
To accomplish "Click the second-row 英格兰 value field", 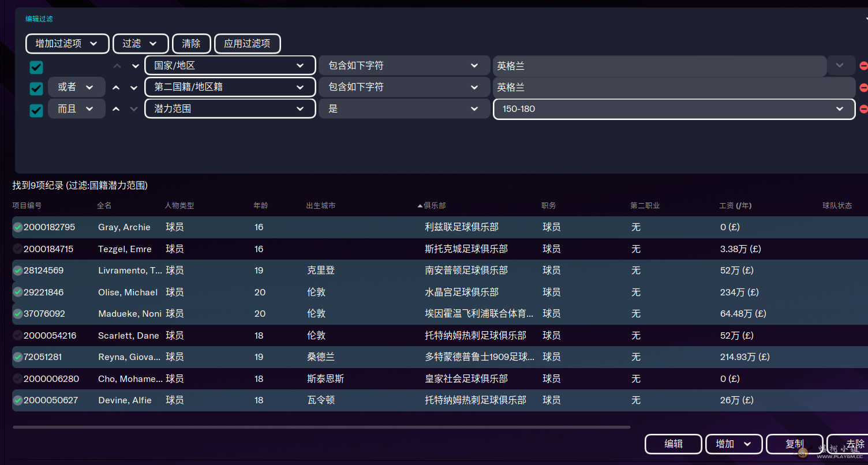I will 674,88.
